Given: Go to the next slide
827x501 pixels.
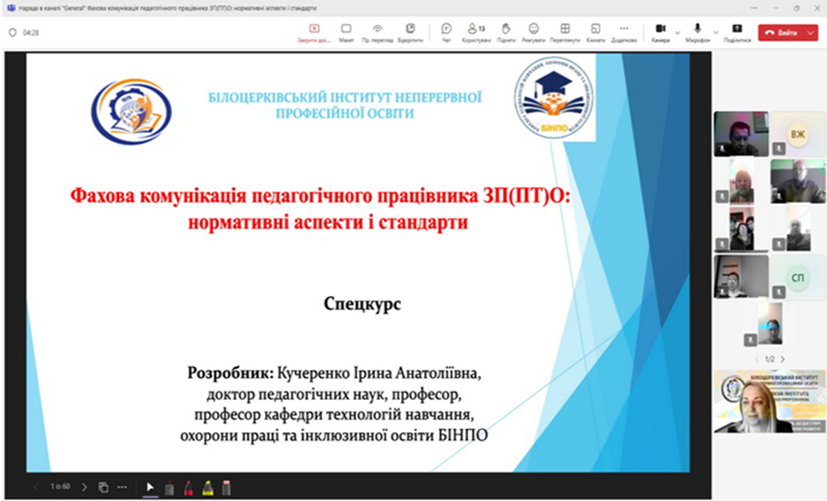Looking at the screenshot, I should (x=85, y=487).
